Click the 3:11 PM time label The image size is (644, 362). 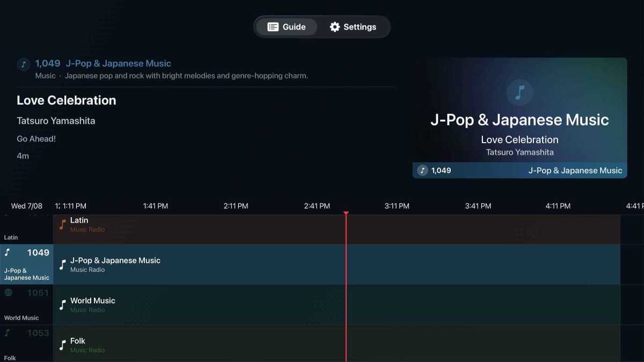coord(397,206)
